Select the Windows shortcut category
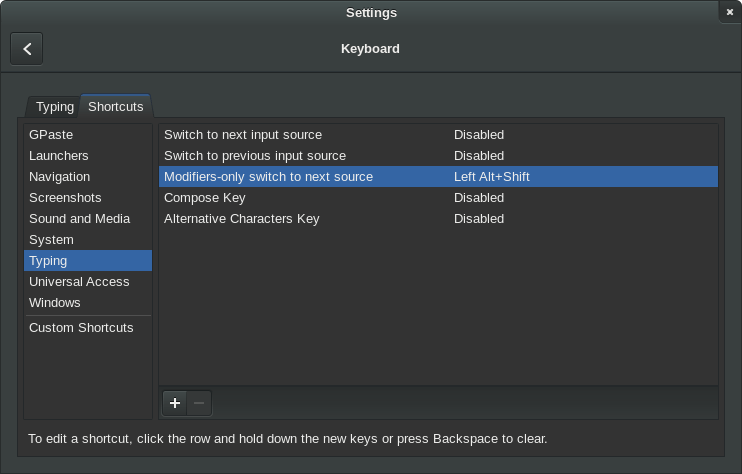This screenshot has width=742, height=474. pyautogui.click(x=55, y=303)
